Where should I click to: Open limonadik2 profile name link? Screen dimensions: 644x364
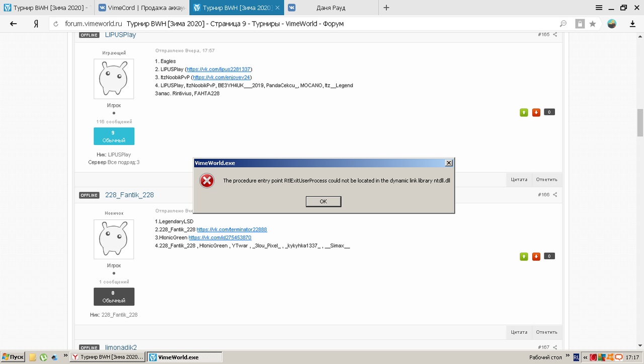click(121, 347)
